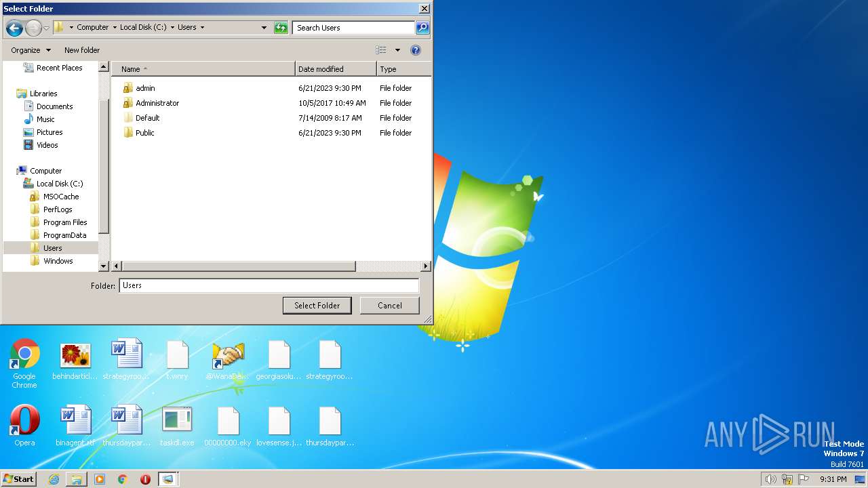868x488 pixels.
Task: Go back using the blue Back arrow
Action: point(14,28)
